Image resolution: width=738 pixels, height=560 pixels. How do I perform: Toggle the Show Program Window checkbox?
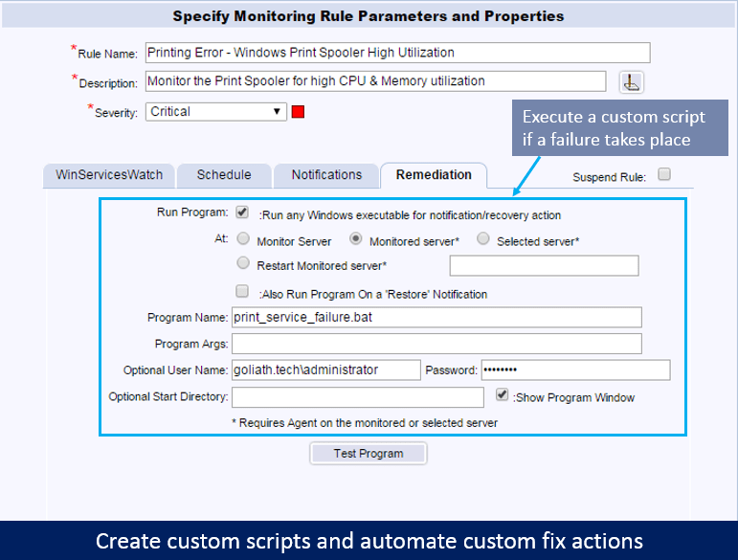pos(503,394)
